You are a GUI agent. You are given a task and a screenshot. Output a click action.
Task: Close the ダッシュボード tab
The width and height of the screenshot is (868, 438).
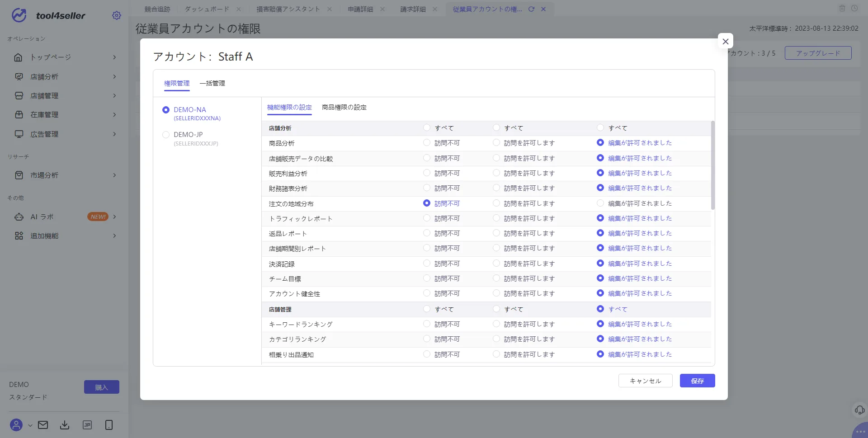click(239, 9)
